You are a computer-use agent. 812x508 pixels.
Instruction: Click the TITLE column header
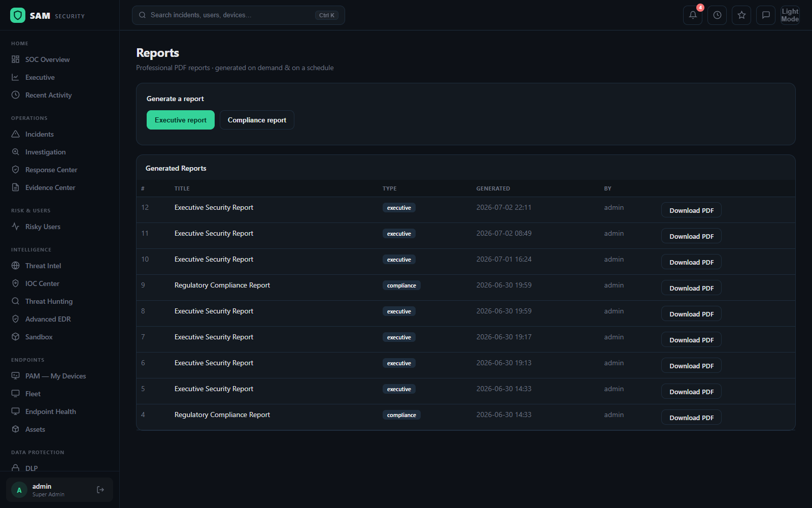tap(182, 188)
